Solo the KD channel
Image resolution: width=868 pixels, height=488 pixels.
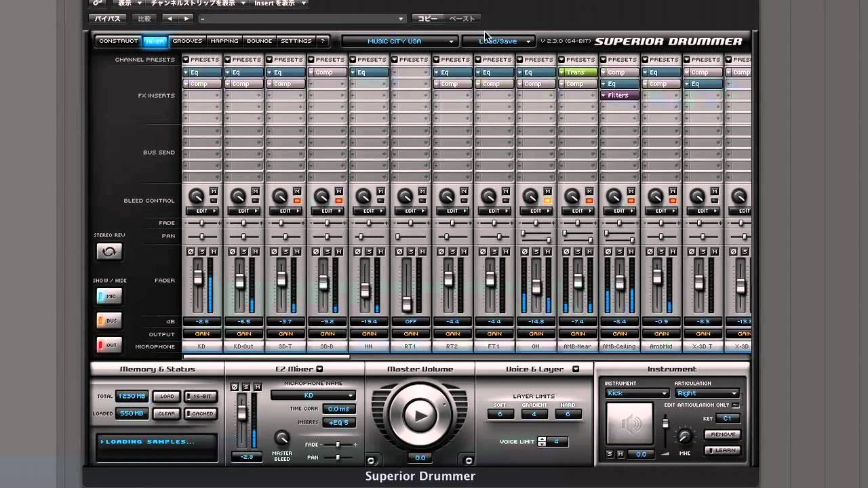click(x=202, y=251)
